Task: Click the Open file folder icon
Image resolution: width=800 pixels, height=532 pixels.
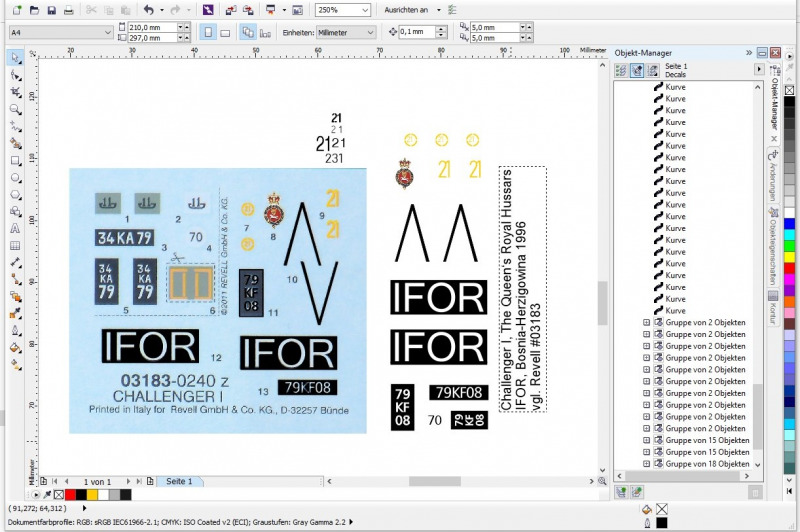Action: (34, 10)
